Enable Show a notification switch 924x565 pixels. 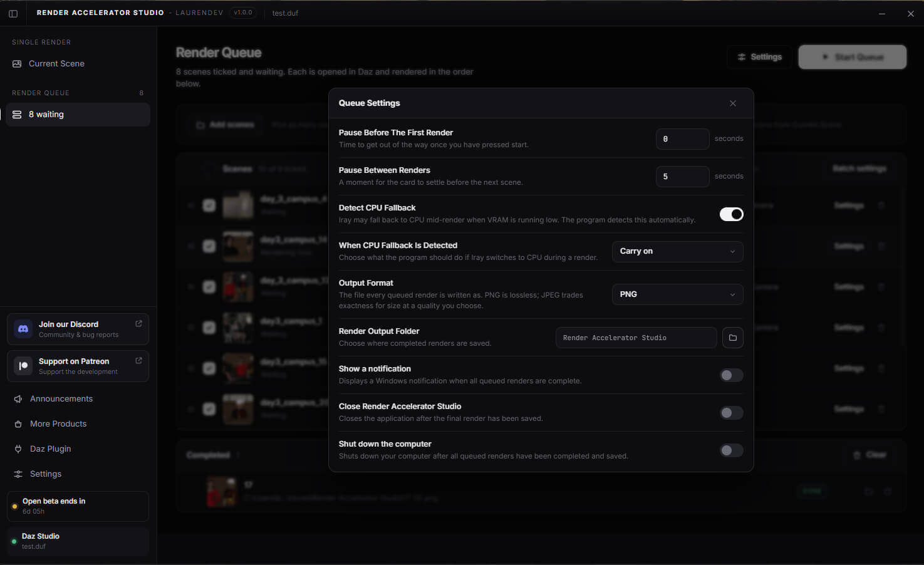coord(731,375)
